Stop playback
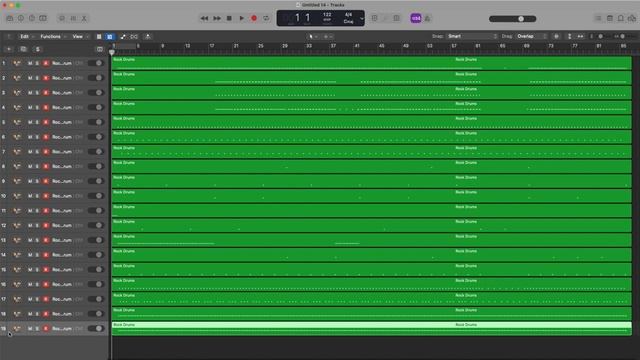 (229, 18)
